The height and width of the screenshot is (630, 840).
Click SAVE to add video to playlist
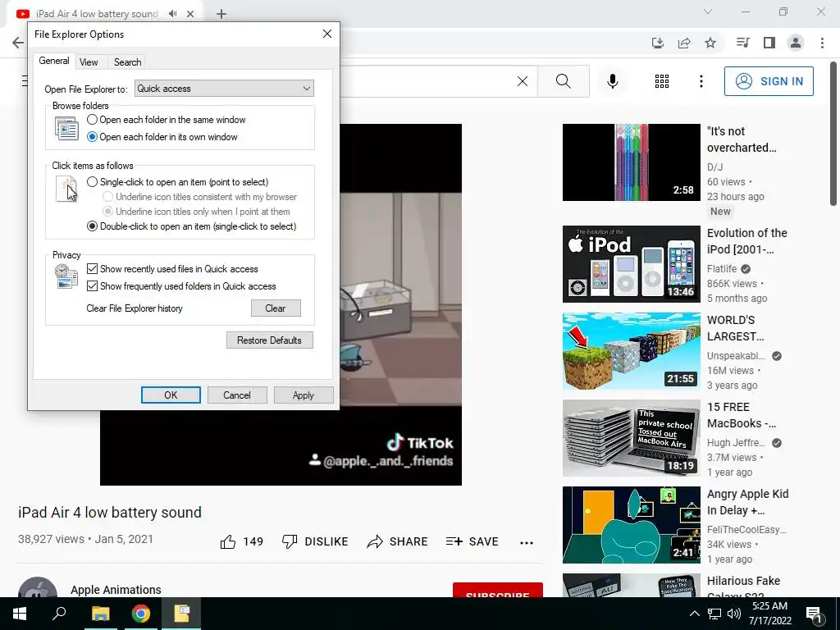(x=472, y=541)
